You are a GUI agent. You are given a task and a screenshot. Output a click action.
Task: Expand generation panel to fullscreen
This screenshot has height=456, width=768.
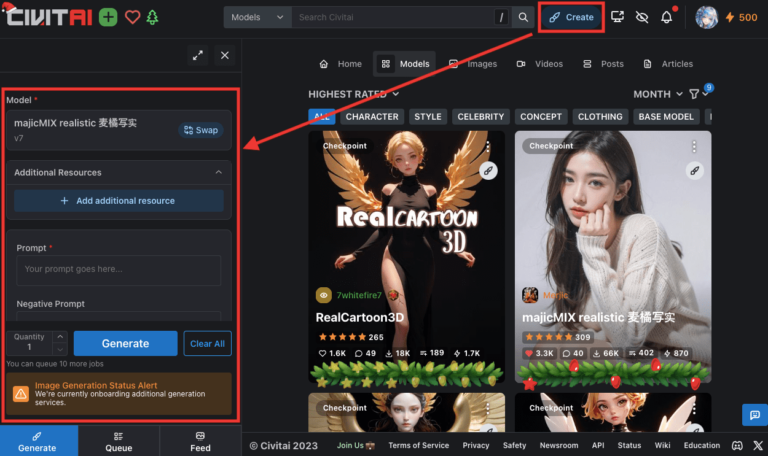[x=197, y=56]
